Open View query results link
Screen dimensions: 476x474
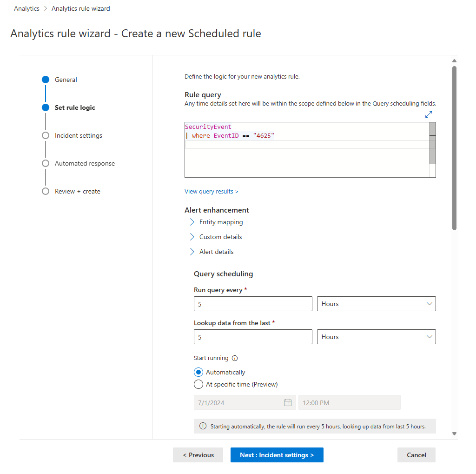click(x=212, y=191)
